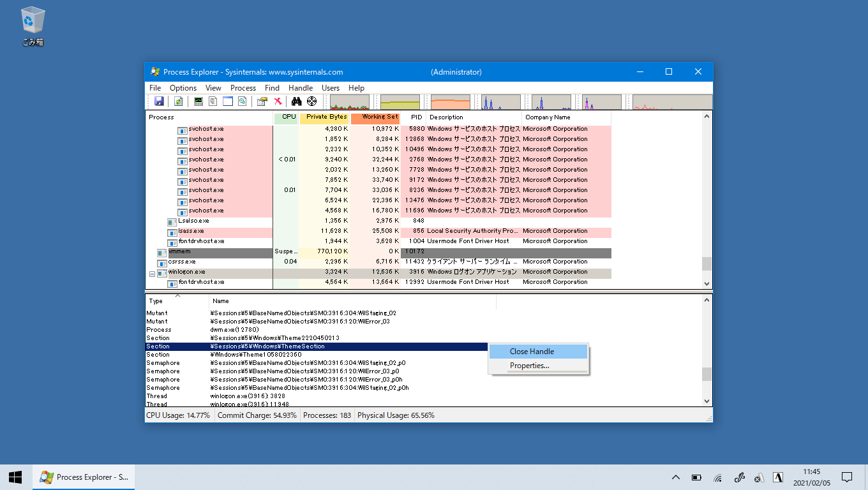868x490 pixels.
Task: Open the Action Center notification icon
Action: click(847, 477)
